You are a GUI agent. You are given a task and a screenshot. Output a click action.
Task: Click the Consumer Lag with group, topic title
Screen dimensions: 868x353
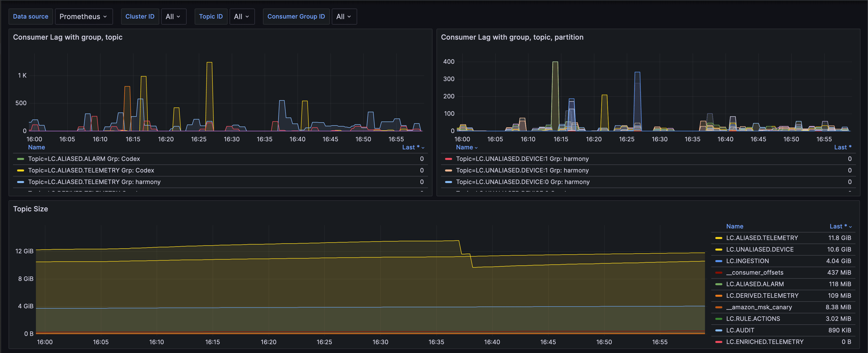[67, 37]
